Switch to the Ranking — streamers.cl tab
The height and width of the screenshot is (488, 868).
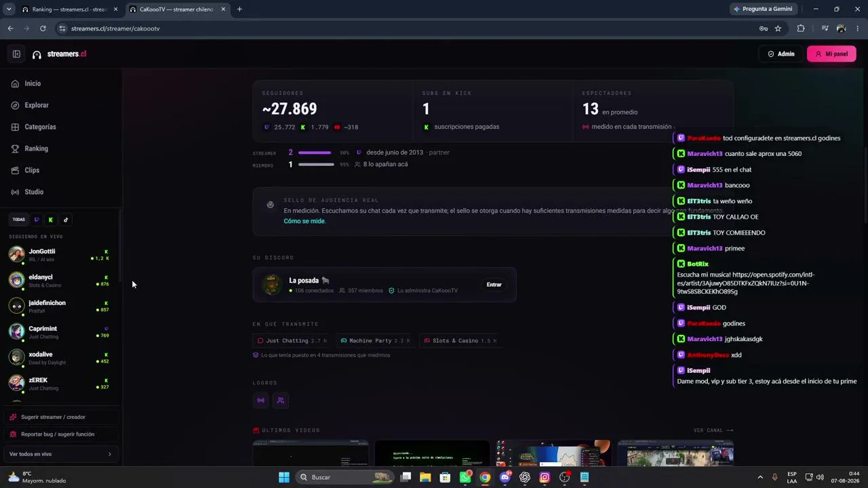click(70, 9)
